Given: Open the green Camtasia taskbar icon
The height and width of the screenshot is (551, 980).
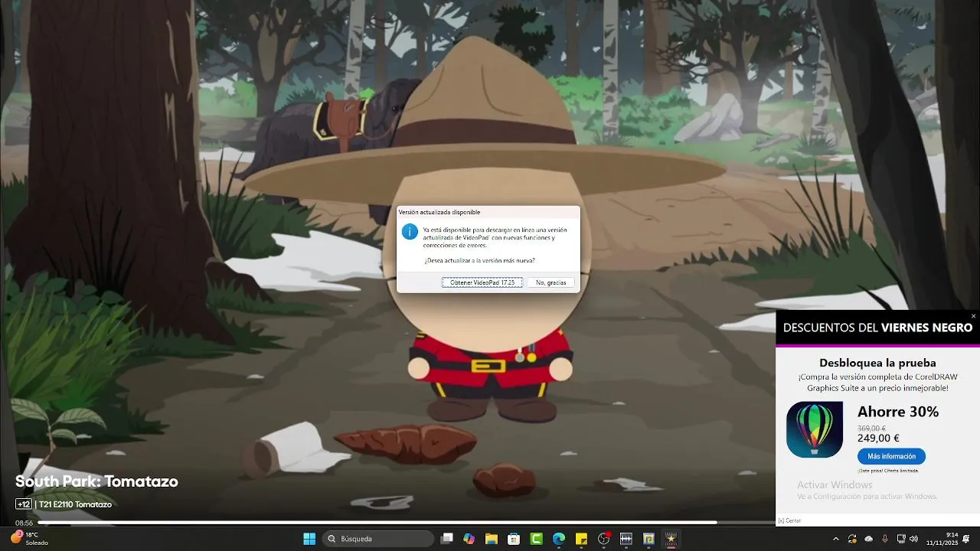Looking at the screenshot, I should [537, 539].
